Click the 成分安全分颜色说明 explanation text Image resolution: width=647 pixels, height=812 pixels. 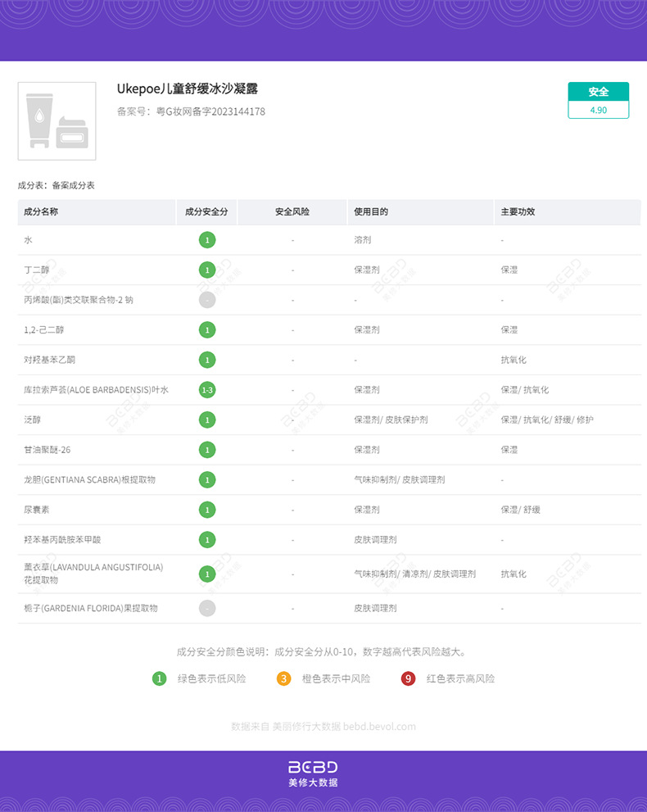point(321,652)
